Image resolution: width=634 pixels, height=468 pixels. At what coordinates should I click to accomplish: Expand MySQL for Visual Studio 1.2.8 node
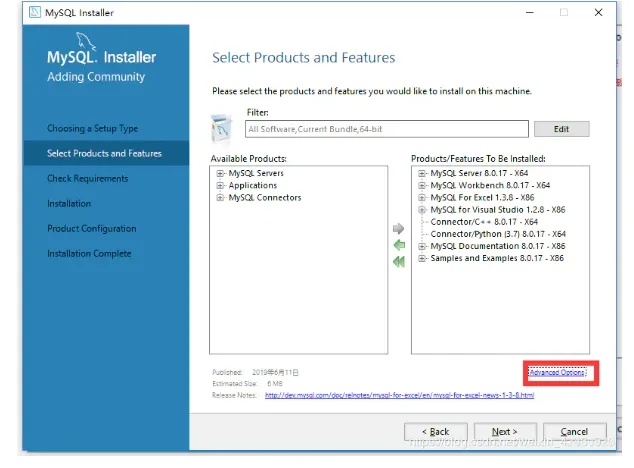coord(422,210)
